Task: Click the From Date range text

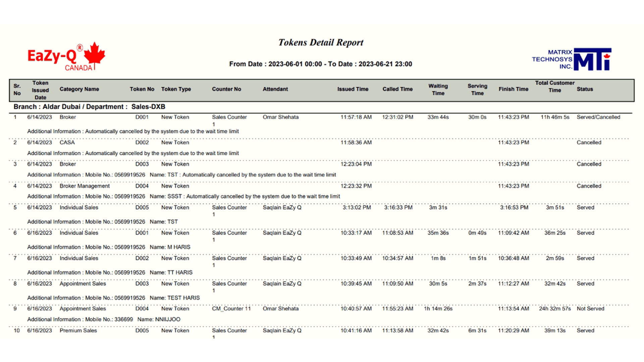Action: coord(320,64)
